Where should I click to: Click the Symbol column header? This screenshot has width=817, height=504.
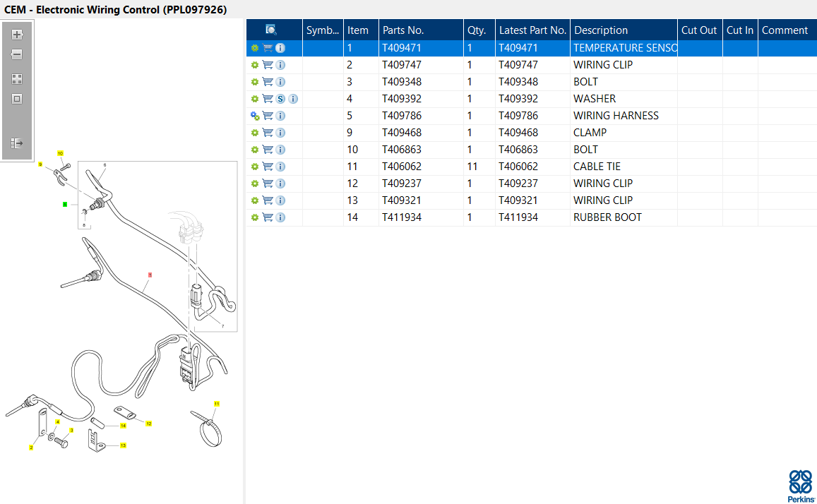click(323, 30)
